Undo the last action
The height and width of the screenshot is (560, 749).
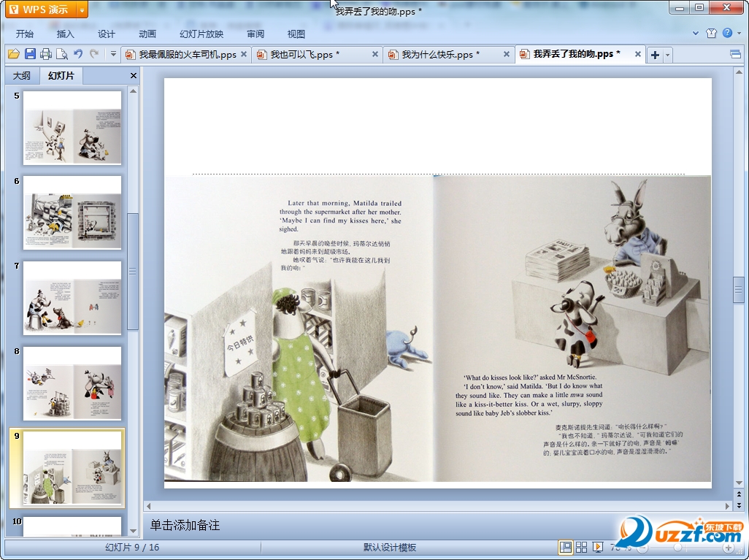78,54
